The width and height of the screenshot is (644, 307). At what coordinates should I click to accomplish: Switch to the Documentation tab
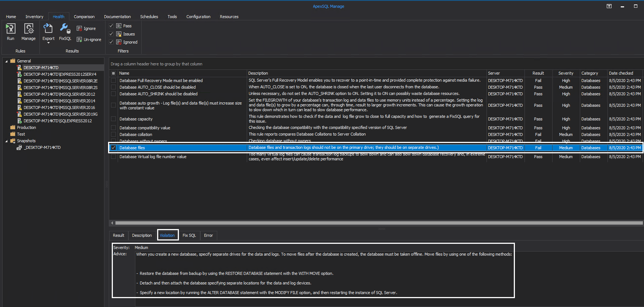pyautogui.click(x=117, y=17)
